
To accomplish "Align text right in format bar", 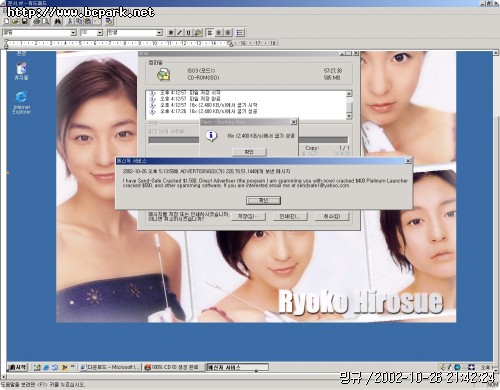I will 228,32.
